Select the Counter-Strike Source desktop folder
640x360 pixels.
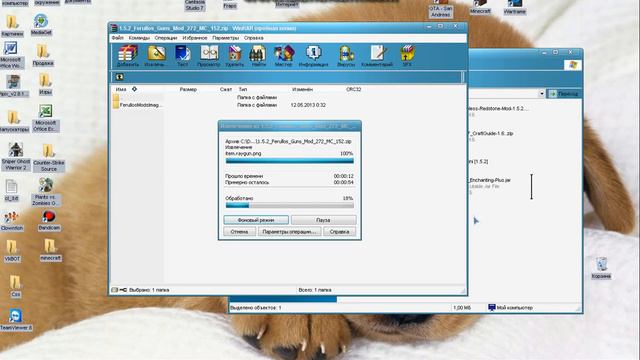pos(49,158)
